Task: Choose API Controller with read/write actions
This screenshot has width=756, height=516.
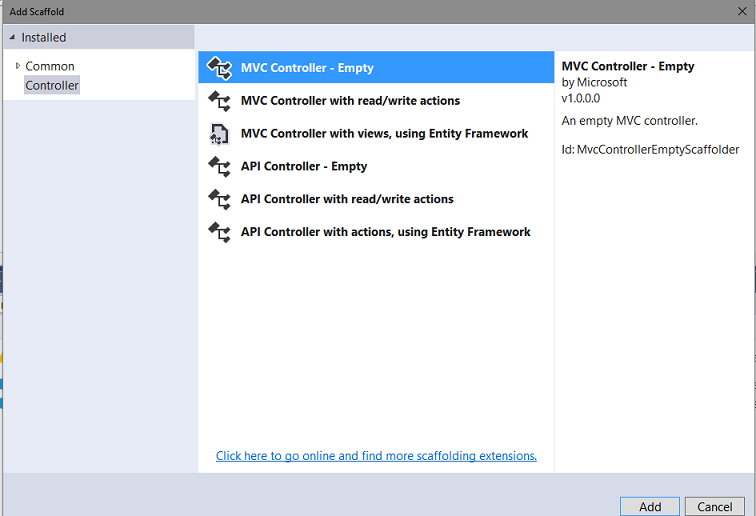Action: [x=376, y=199]
